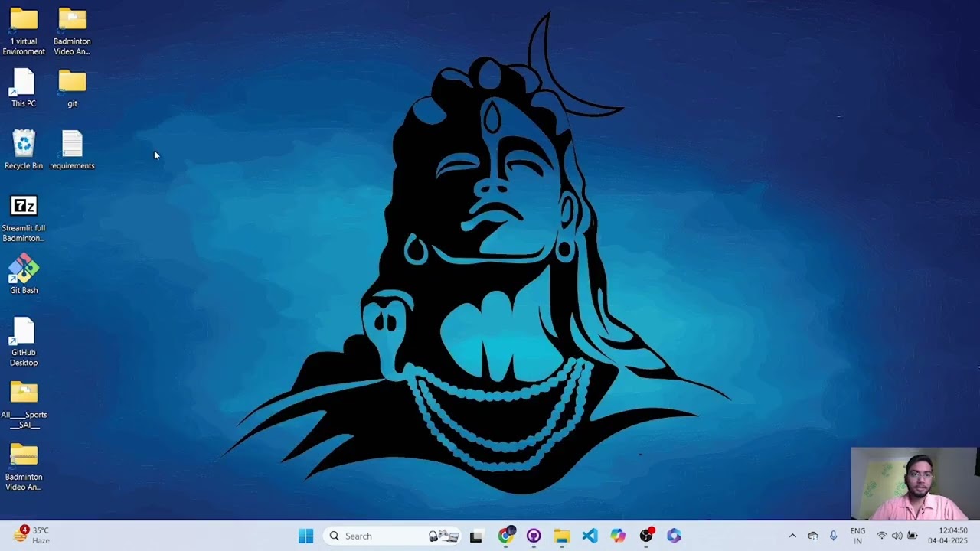Open the ENG IN language switcher

pos(857,536)
